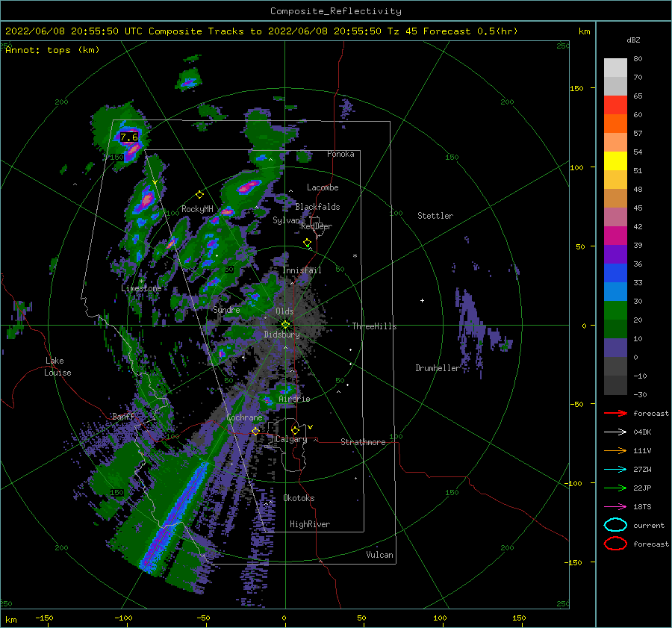672x628 pixels.
Task: Click the cyan 'current' ellipse legend icon
Action: tap(615, 525)
